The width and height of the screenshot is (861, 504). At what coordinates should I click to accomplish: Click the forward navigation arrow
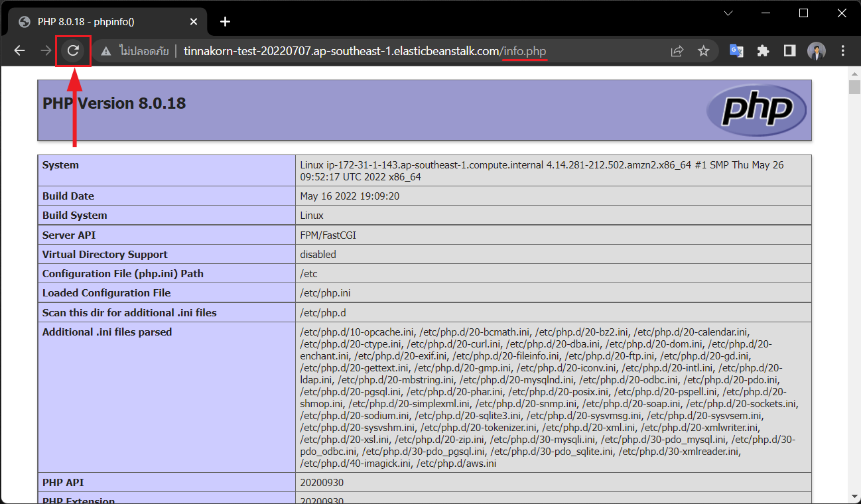[x=46, y=50]
